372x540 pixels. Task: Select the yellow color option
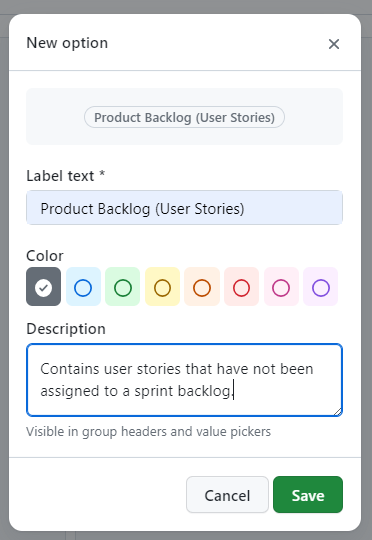coord(162,287)
